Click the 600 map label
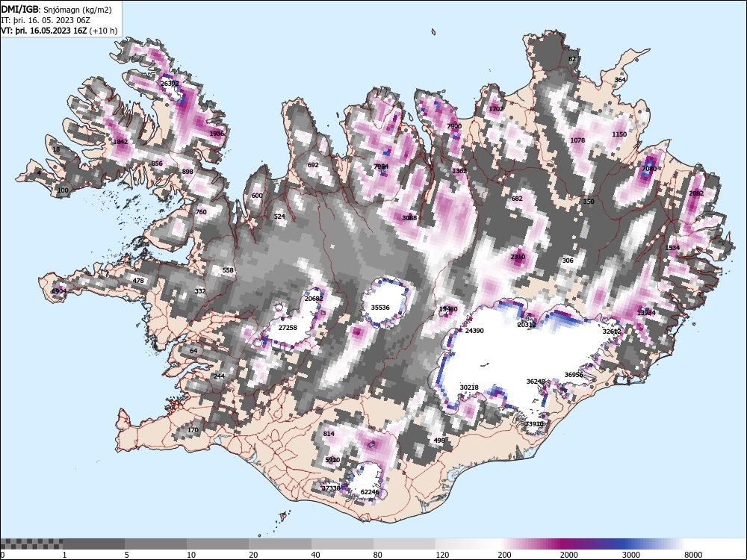The width and height of the screenshot is (747, 560). pos(257,196)
